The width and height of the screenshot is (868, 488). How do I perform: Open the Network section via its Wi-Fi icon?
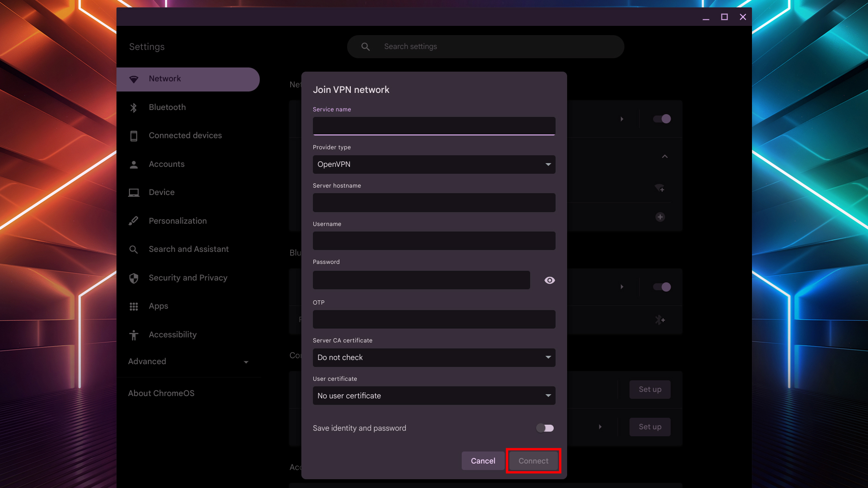(134, 79)
